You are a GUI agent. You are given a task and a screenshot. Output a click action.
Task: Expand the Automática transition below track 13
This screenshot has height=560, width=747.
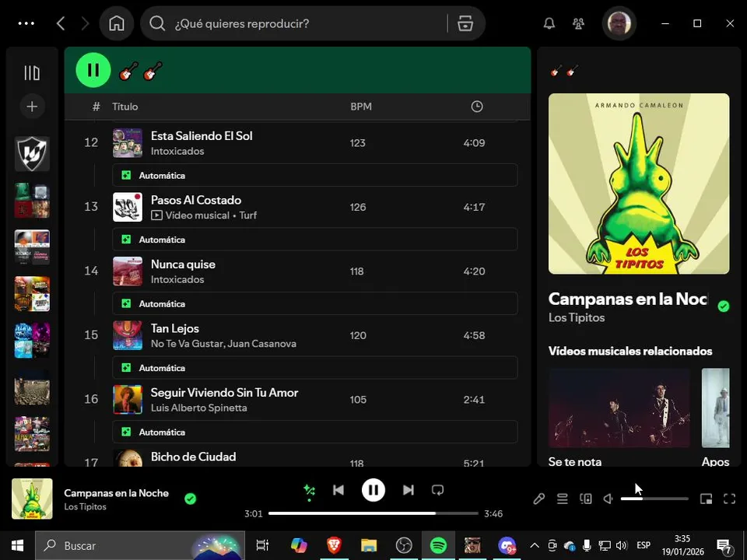(315, 240)
